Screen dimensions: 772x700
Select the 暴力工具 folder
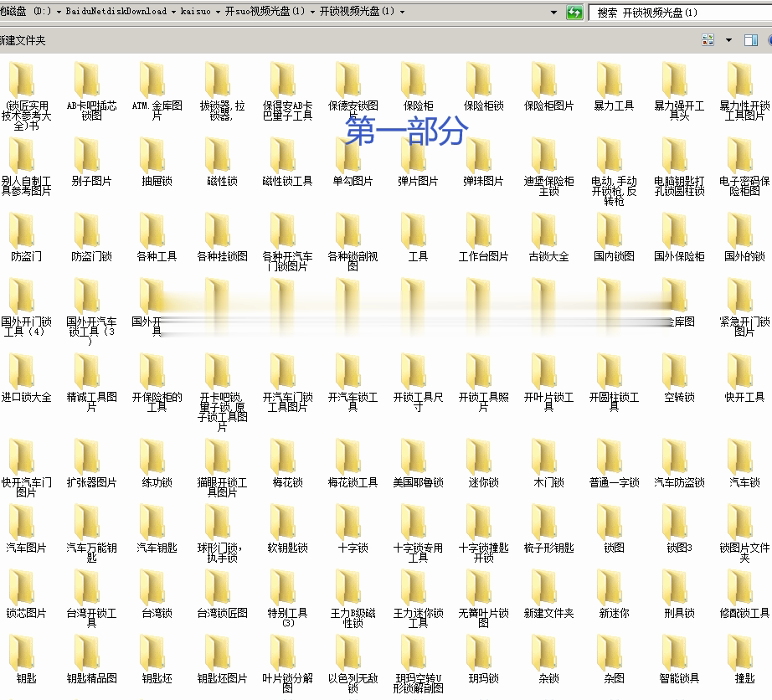click(614, 86)
